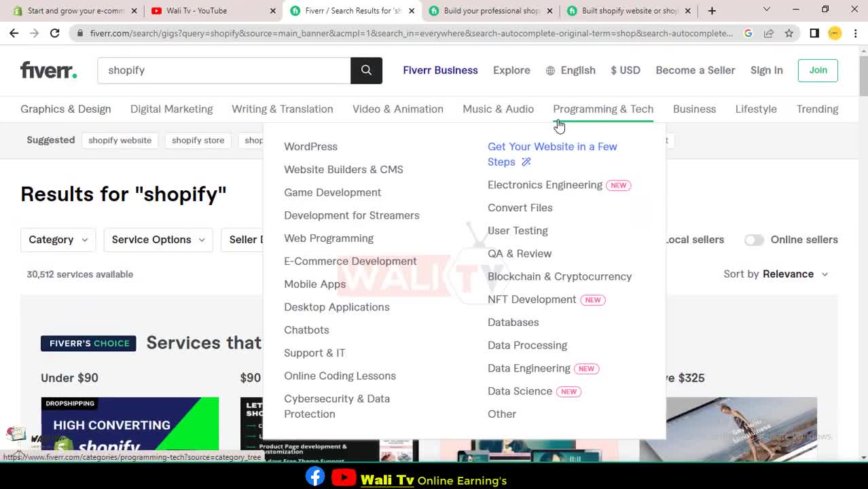Select Data Science item
Screen dimensions: 868x489
tap(520, 391)
